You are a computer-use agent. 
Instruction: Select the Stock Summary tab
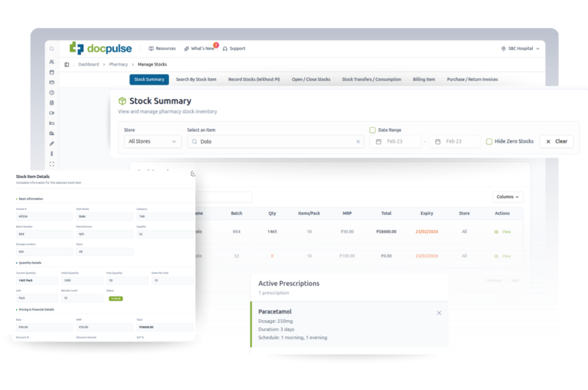click(x=149, y=79)
